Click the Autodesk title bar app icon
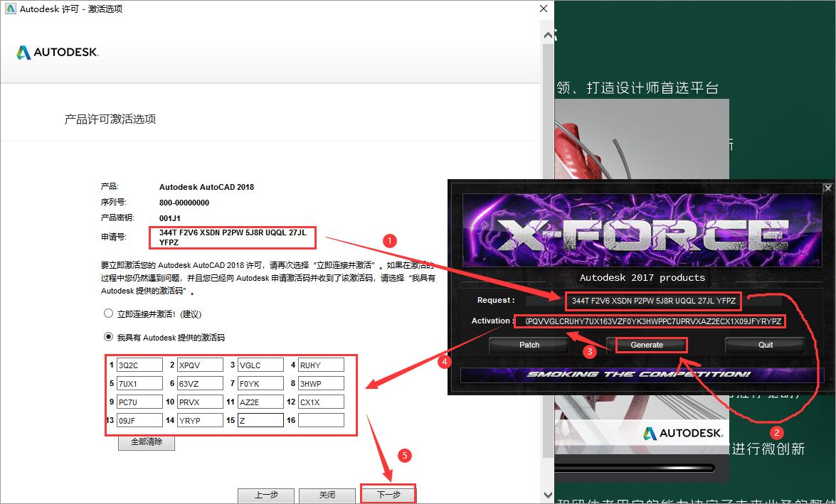Screen dimensions: 836x504 pos(10,9)
